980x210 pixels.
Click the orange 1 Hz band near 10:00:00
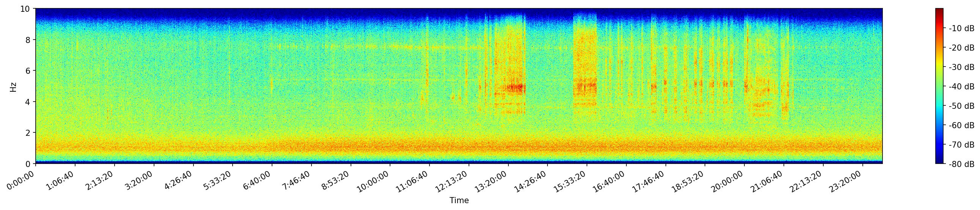pyautogui.click(x=390, y=147)
